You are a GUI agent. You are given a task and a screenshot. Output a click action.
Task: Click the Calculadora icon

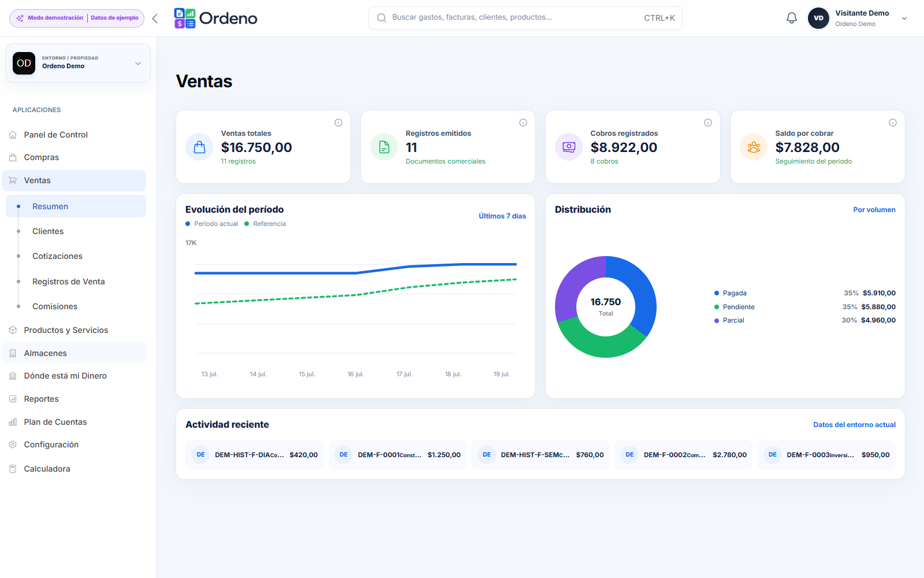pos(13,469)
